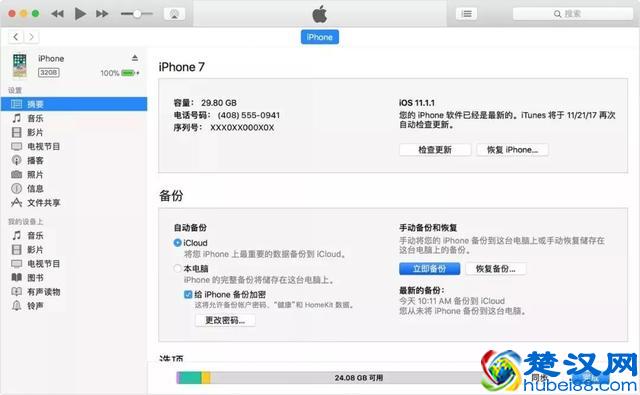
Task: Go forward with the right chevron
Action: coord(31,37)
